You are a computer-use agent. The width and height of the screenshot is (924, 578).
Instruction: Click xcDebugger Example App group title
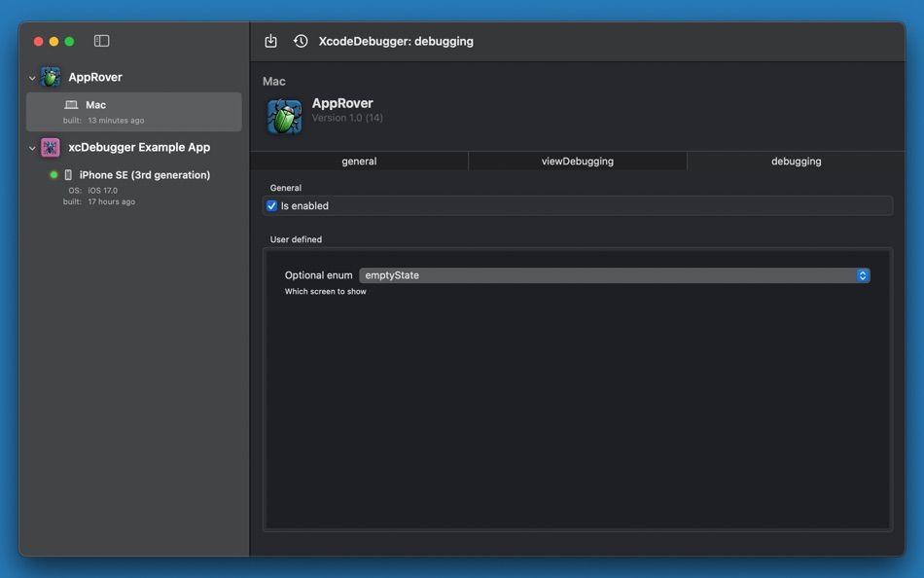point(139,148)
